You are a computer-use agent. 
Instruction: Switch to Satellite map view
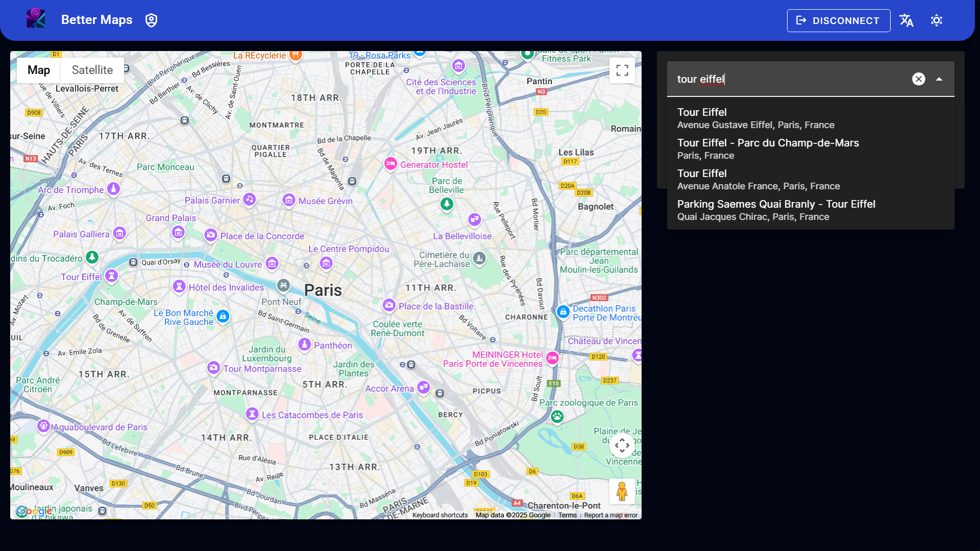coord(92,70)
